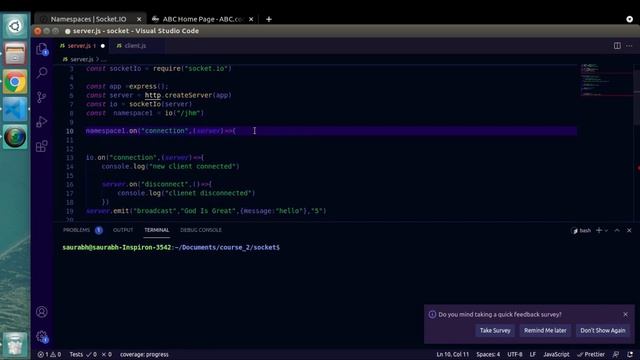Dismiss the feedback survey notification
This screenshot has height=360, width=640.
[625, 314]
